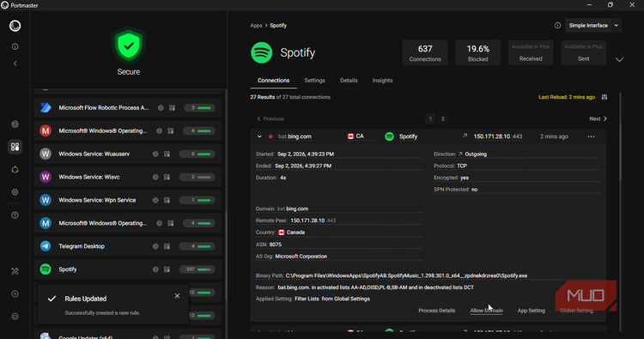The height and width of the screenshot is (339, 644).
Task: Click the red blocked dot beside bat.bing.com
Action: [x=270, y=136]
